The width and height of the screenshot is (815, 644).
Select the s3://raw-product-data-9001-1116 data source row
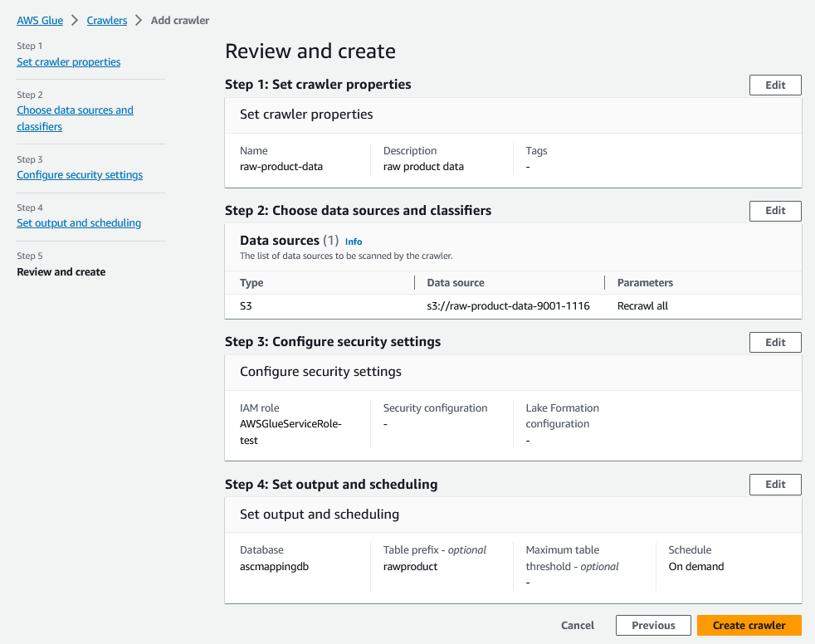pyautogui.click(x=508, y=306)
